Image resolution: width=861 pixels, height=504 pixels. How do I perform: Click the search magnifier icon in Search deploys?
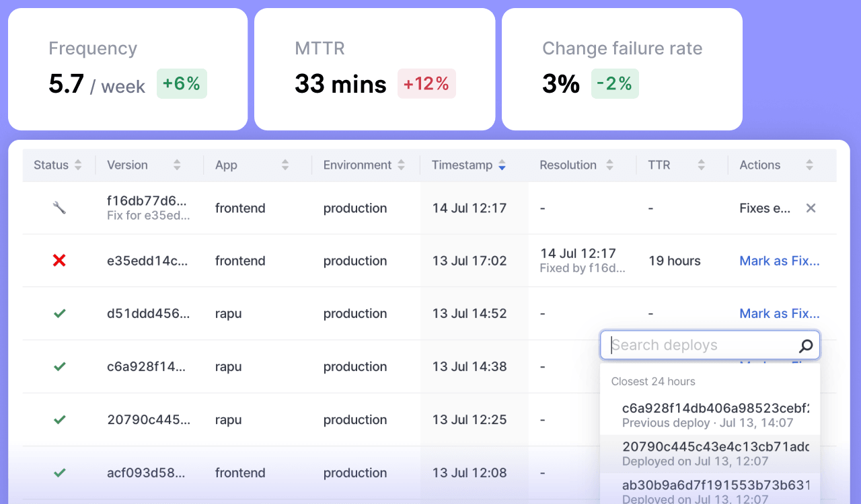click(x=805, y=346)
